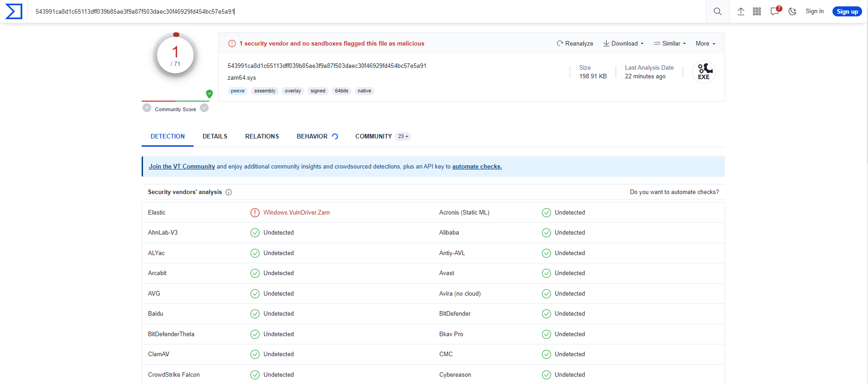Click the file hash text in summary
This screenshot has height=384, width=868.
coord(327,66)
